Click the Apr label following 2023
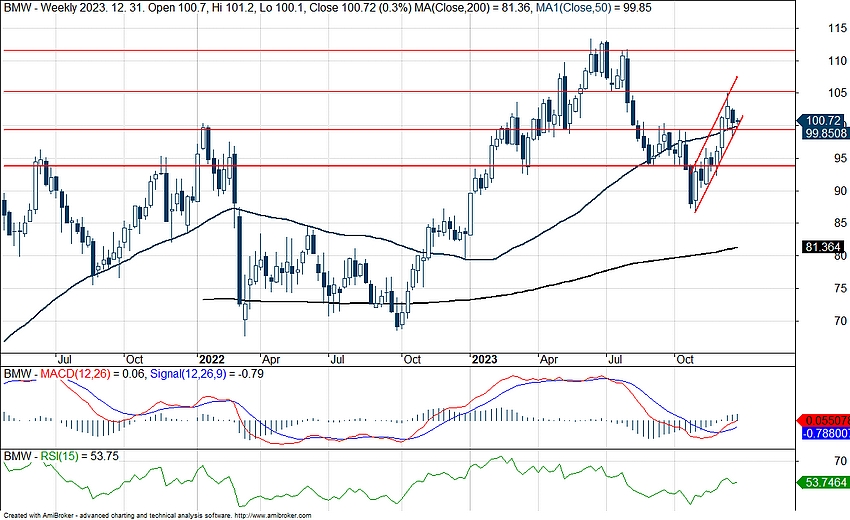Viewport: 850px width, 520px height. click(549, 359)
